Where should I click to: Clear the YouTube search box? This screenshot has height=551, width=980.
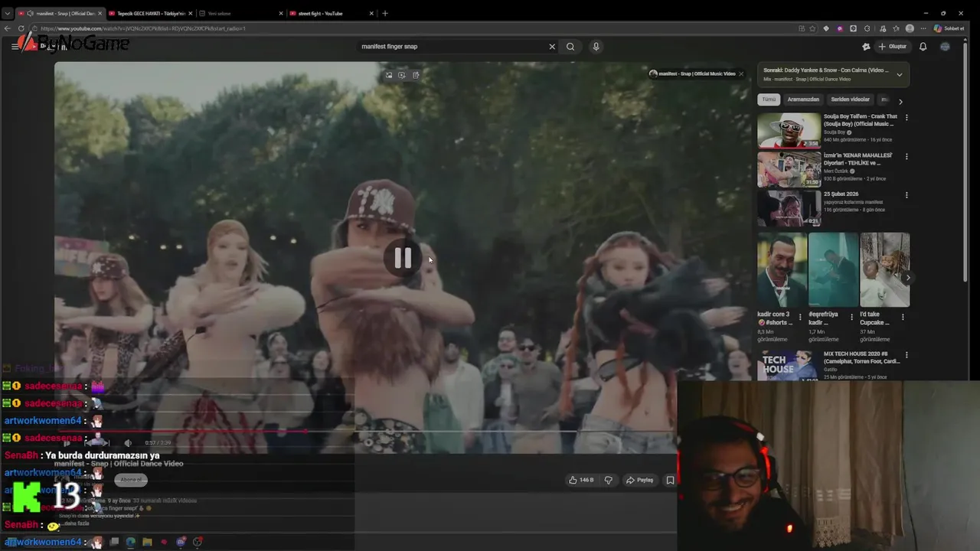[x=552, y=47]
